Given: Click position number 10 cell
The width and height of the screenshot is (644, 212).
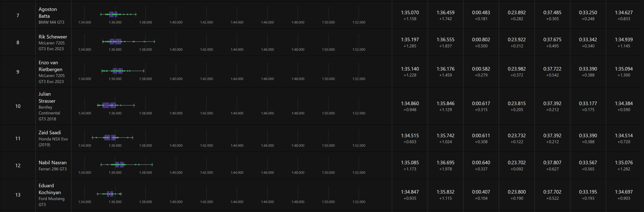Looking at the screenshot, I should [x=18, y=106].
